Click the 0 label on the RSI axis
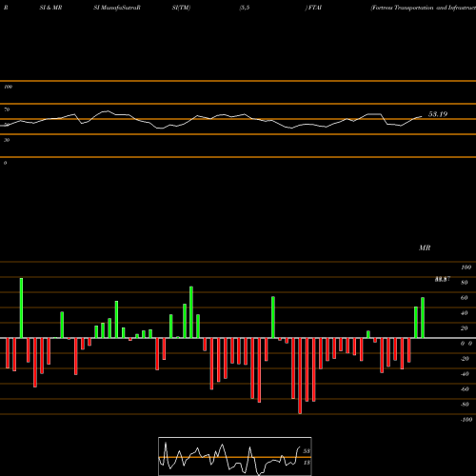The height and width of the screenshot is (476, 476). coord(5,163)
